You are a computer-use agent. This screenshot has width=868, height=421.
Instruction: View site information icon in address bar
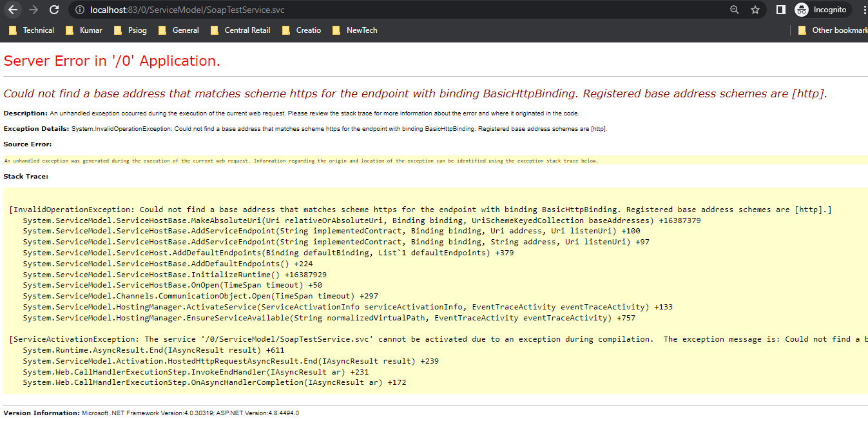pos(79,10)
